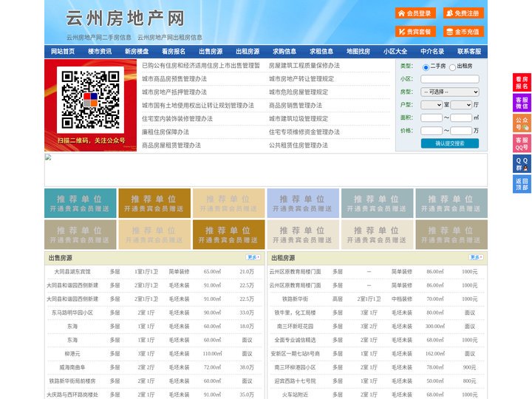Open rental listing 铁路华街
Viewport: 532px width, 399px height.
coord(295,299)
